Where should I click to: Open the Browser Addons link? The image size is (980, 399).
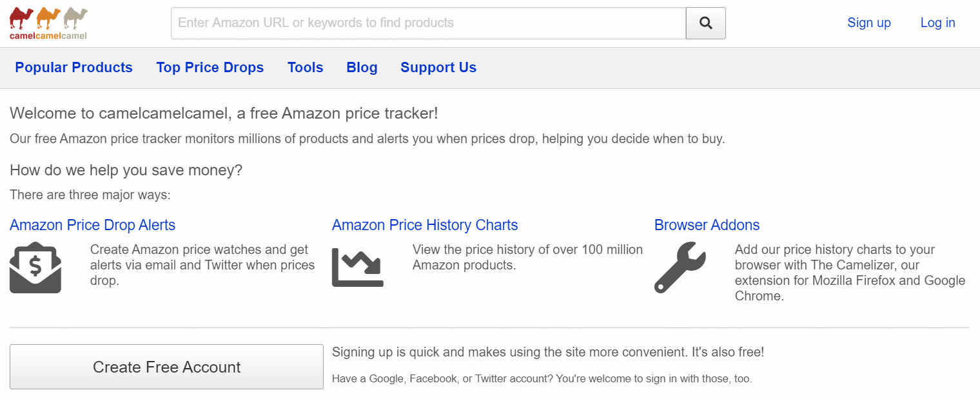click(x=707, y=225)
